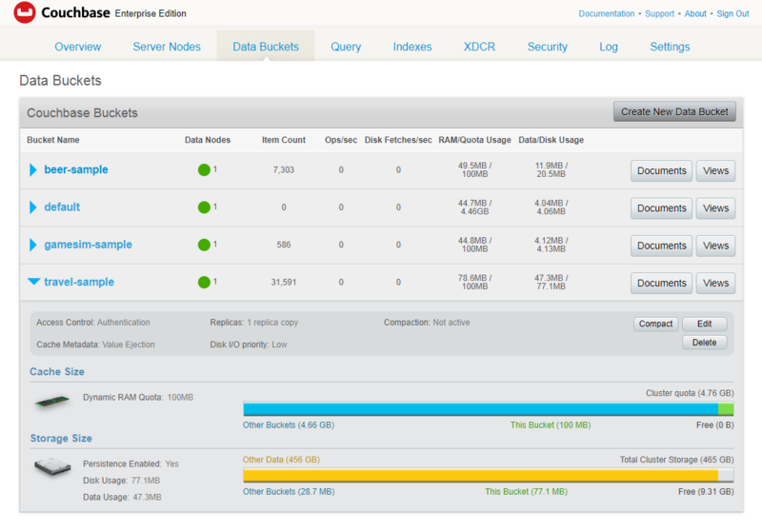
Task: Click the Delete bucket button
Action: 705,343
